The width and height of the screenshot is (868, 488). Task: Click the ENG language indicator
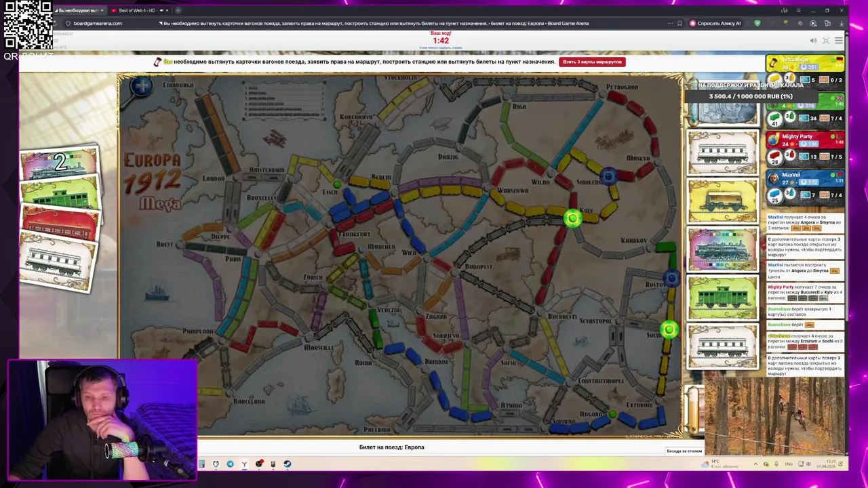789,464
